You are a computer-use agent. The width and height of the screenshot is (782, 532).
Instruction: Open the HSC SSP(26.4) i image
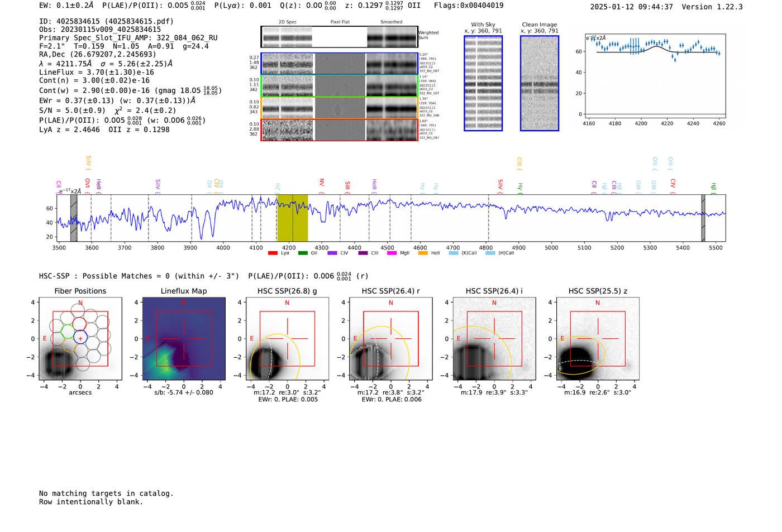(x=494, y=338)
